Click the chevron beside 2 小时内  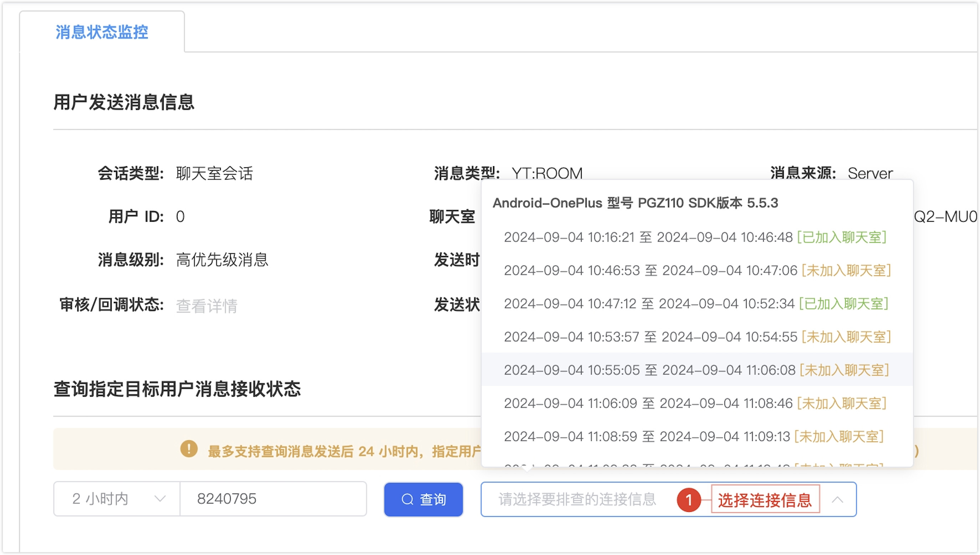(160, 499)
